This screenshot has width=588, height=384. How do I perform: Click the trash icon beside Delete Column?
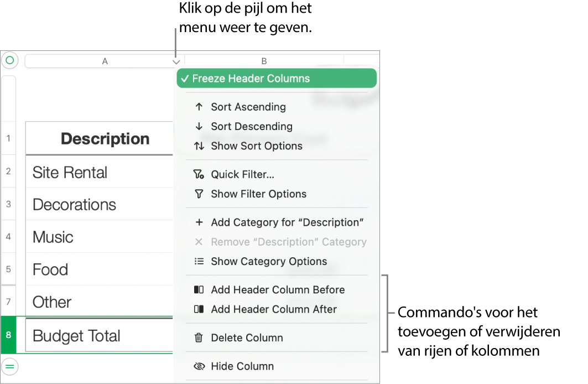click(x=199, y=338)
